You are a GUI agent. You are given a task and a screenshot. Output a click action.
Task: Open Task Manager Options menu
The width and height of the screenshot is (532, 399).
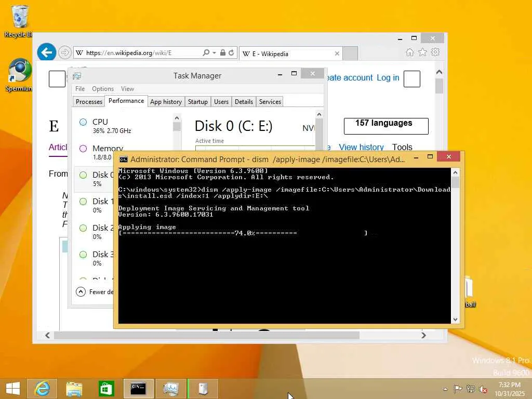[103, 89]
